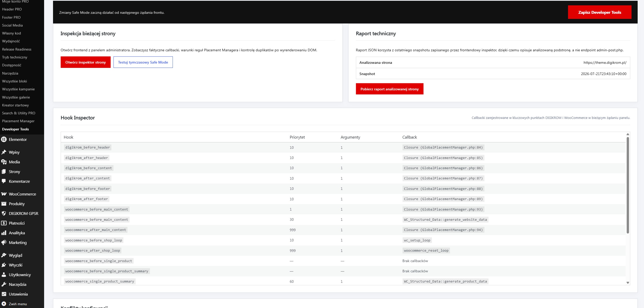Image resolution: width=644 pixels, height=308 pixels.
Task: Click the Hook Inspector vertical scrollbar thumb
Action: point(628,185)
